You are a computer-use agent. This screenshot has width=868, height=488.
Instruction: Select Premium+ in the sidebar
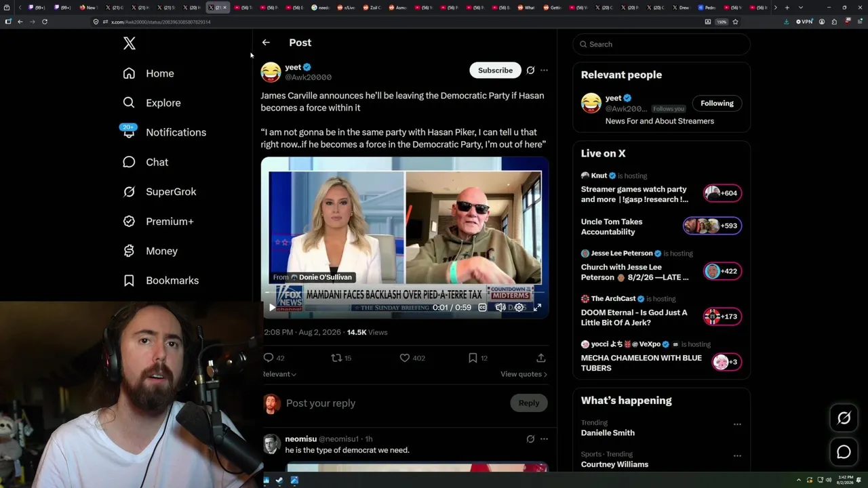tap(158, 222)
